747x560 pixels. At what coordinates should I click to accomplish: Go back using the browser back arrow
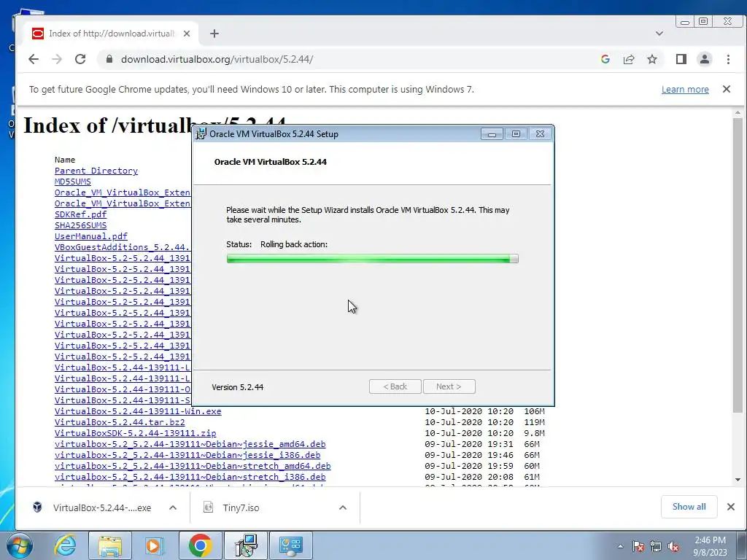pos(34,59)
